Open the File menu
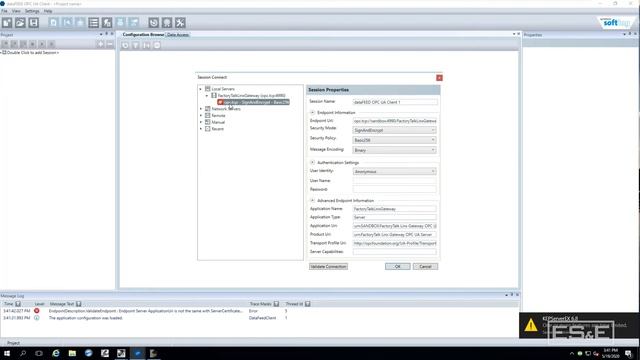 pyautogui.click(x=4, y=11)
